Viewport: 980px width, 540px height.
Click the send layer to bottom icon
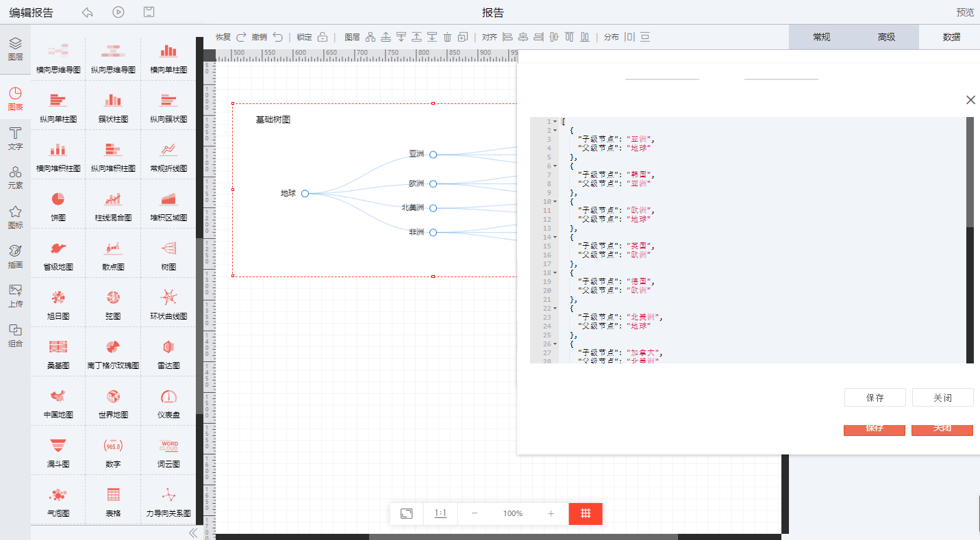pyautogui.click(x=432, y=37)
